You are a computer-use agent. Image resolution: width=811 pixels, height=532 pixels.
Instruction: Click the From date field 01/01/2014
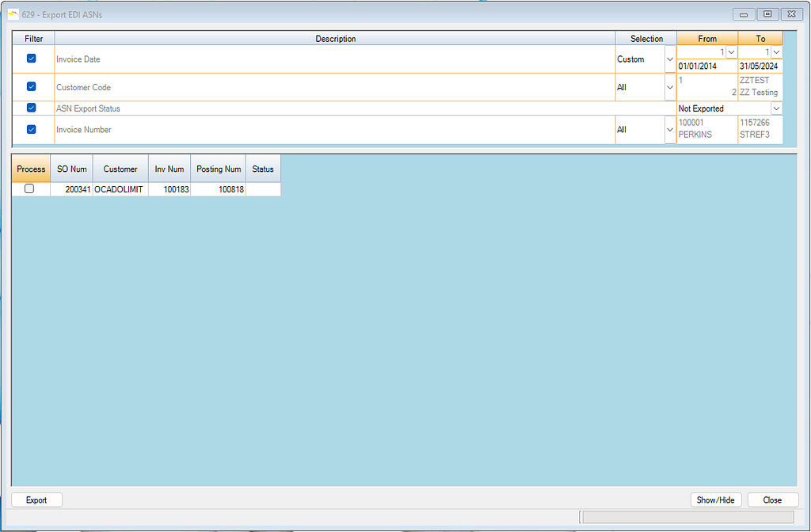706,66
